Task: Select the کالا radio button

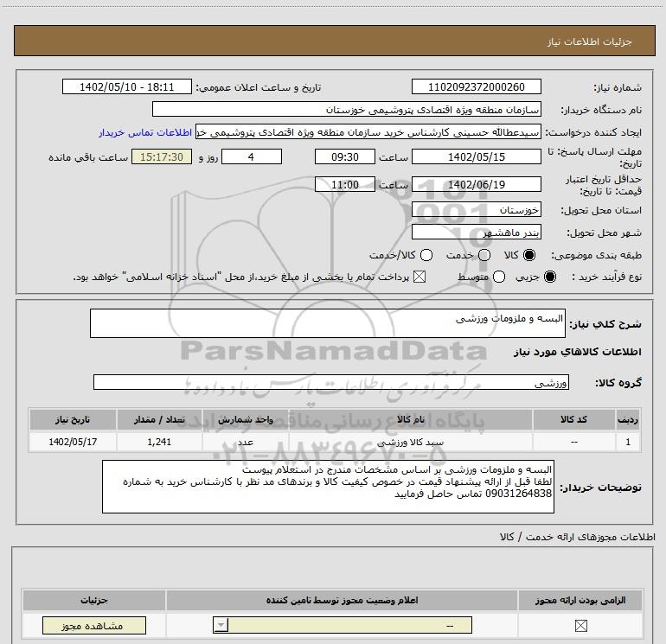Action: [529, 255]
